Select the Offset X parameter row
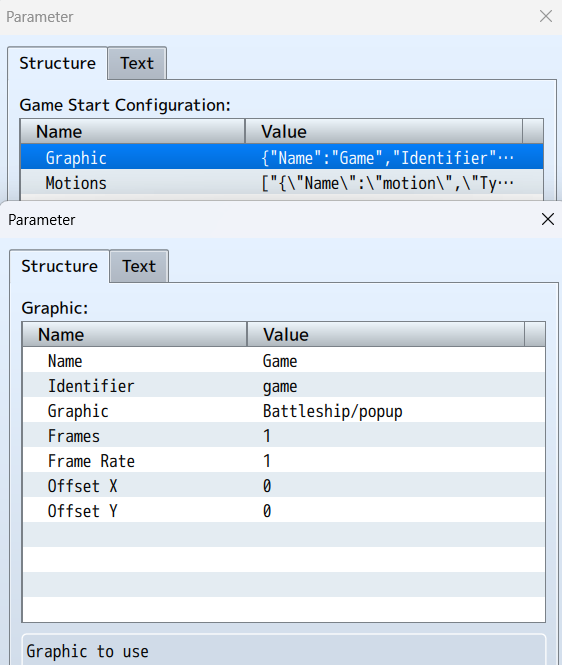The width and height of the screenshot is (562, 665). pyautogui.click(x=284, y=485)
